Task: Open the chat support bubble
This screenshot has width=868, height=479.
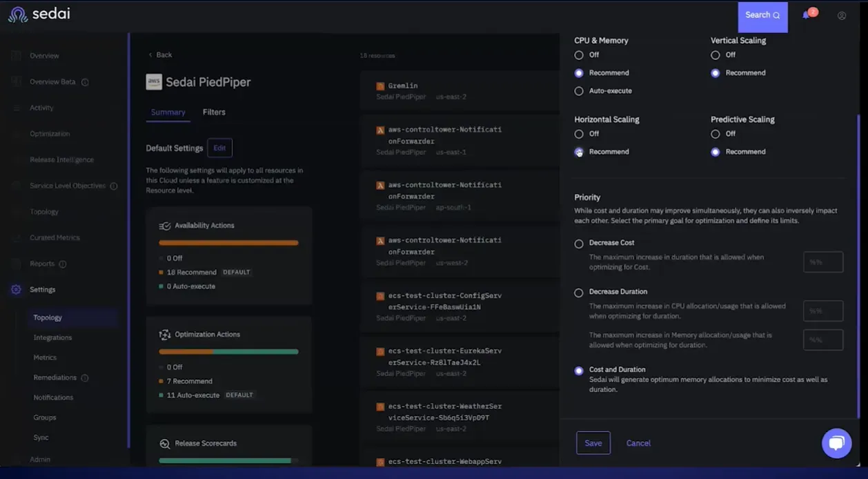Action: point(836,443)
